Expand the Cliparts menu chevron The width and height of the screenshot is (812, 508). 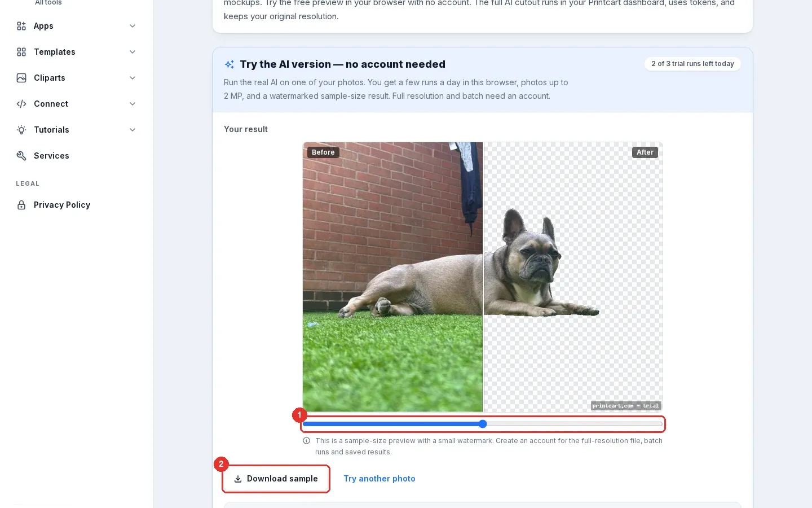(133, 78)
